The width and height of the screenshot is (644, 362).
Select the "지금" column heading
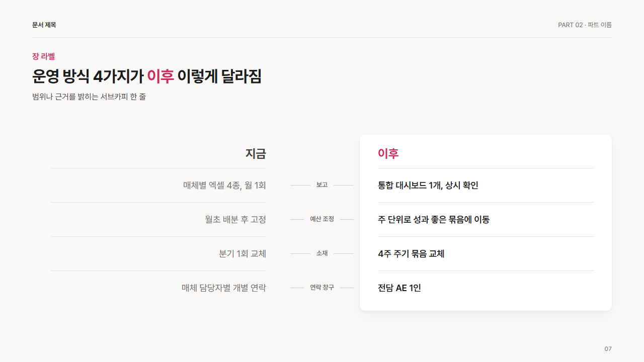coord(256,153)
